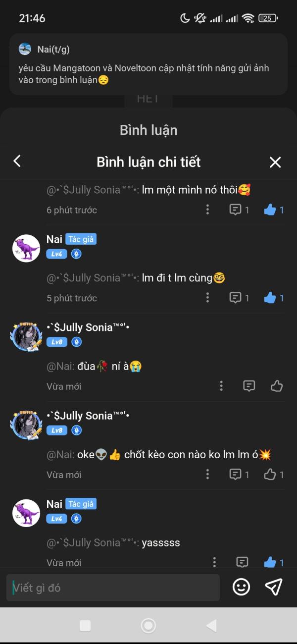This screenshot has width=297, height=644.
Task: Go back using the left chevron arrow
Action: click(17, 161)
